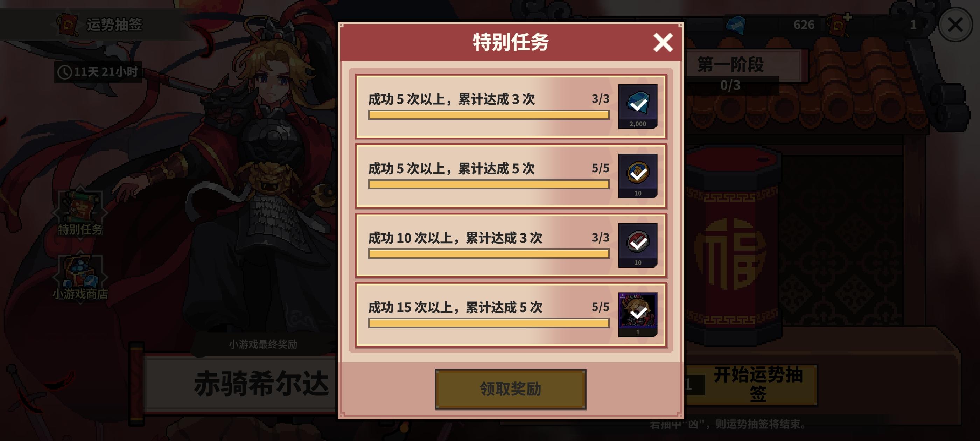Close the 特别任务 dialog with X
980x441 pixels.
pyautogui.click(x=663, y=42)
